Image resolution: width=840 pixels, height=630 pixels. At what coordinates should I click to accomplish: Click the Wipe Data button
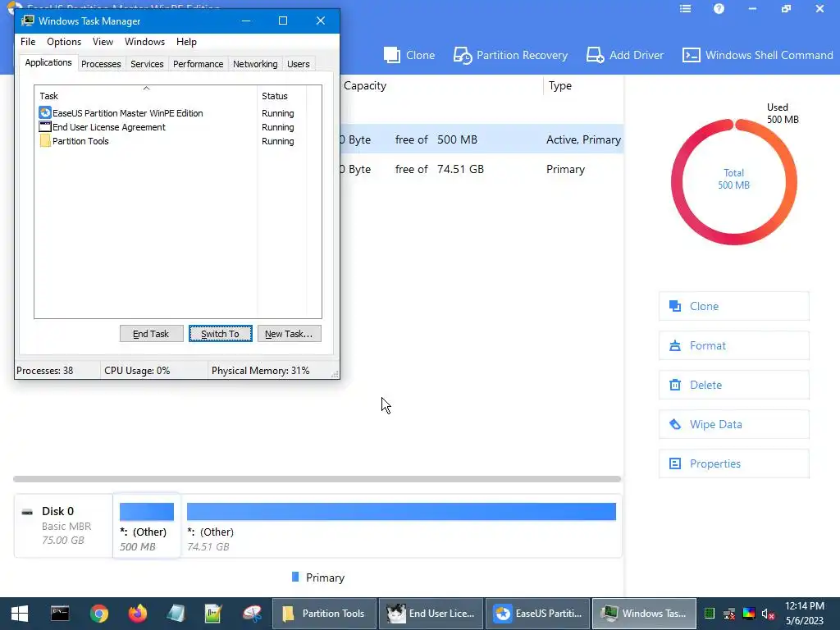pyautogui.click(x=734, y=424)
